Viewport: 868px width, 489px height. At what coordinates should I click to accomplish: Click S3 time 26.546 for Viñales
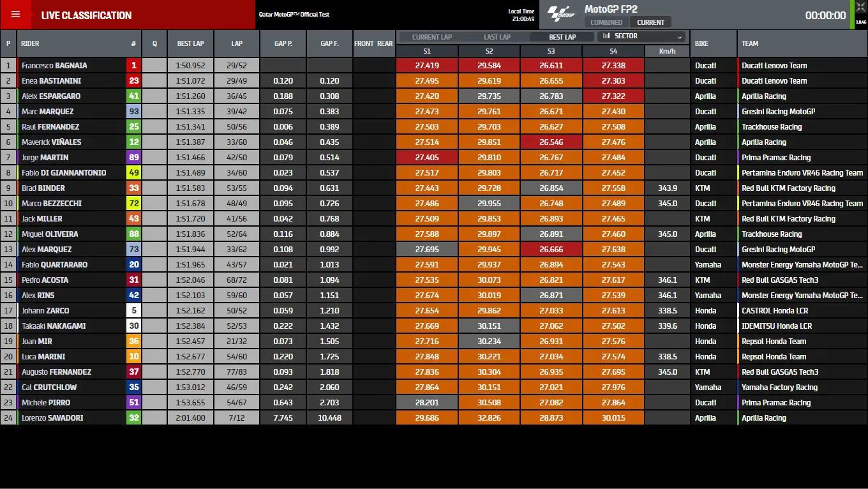(551, 142)
